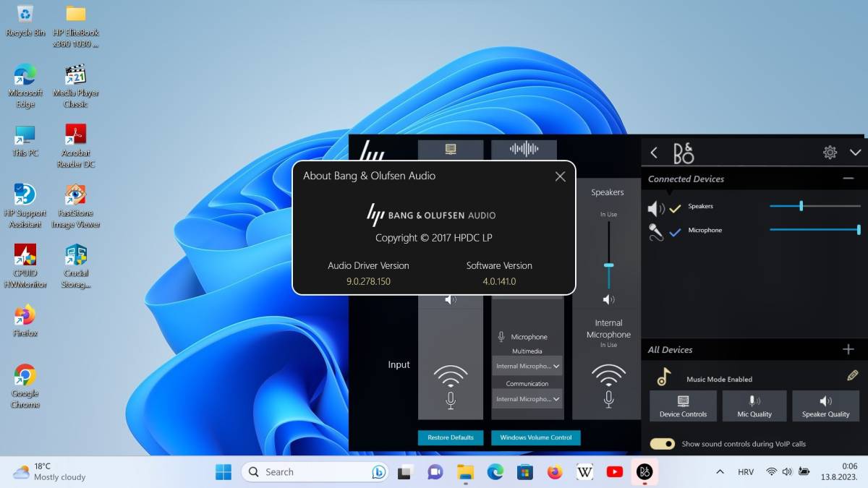This screenshot has width=868, height=488.
Task: Open the Communication microphone dropdown
Action: [528, 398]
